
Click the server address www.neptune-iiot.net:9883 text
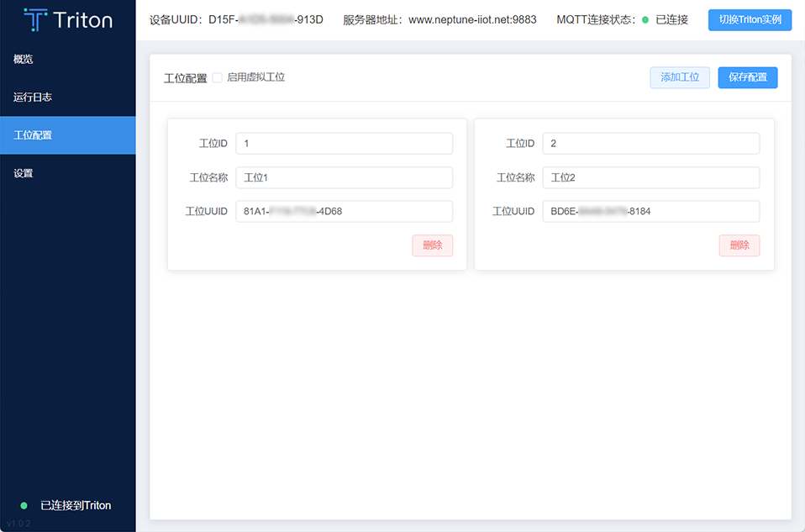click(x=472, y=20)
